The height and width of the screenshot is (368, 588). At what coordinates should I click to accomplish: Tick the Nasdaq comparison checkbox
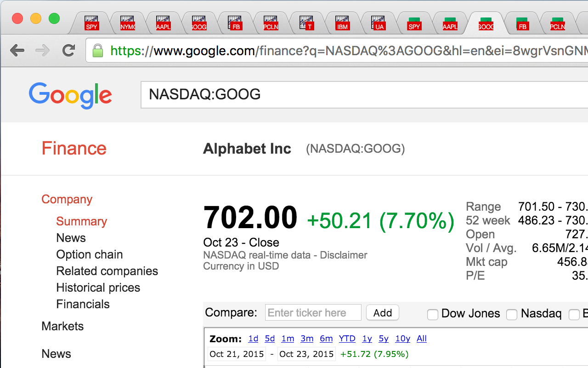click(512, 315)
